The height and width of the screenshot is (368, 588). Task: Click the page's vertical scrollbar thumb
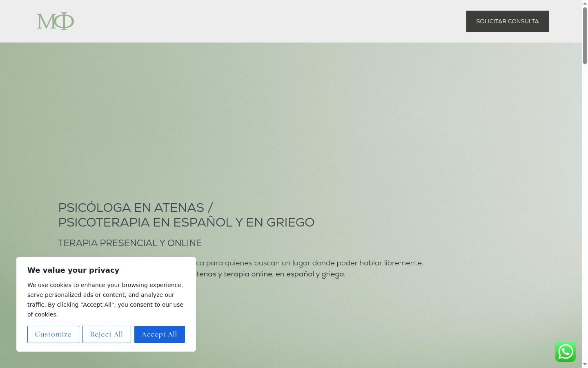(585, 35)
